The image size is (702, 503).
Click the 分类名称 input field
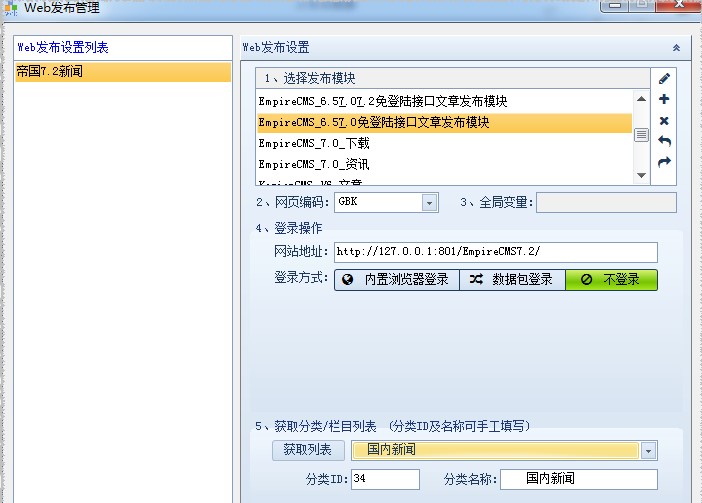click(578, 479)
